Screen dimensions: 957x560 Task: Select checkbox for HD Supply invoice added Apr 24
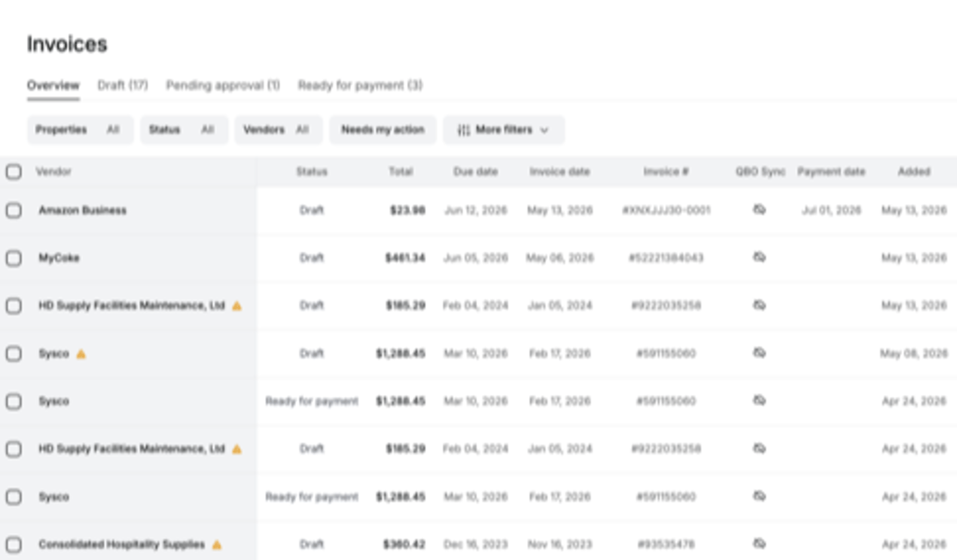click(x=14, y=449)
